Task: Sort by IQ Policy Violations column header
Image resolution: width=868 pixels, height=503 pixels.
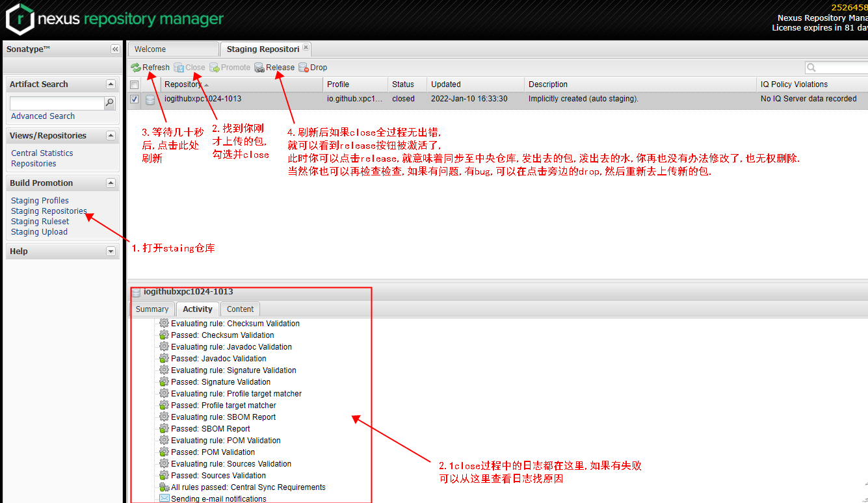Action: [x=813, y=84]
